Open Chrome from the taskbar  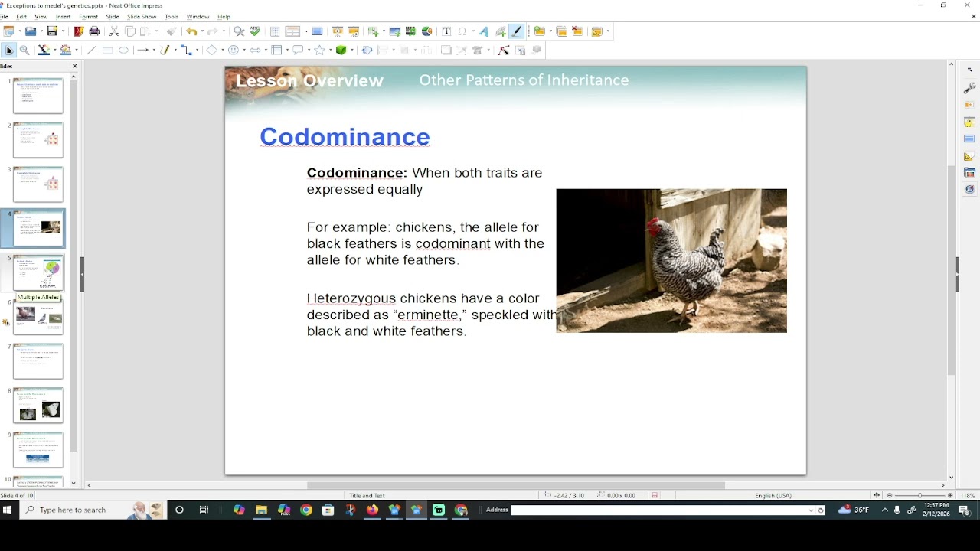click(x=306, y=510)
